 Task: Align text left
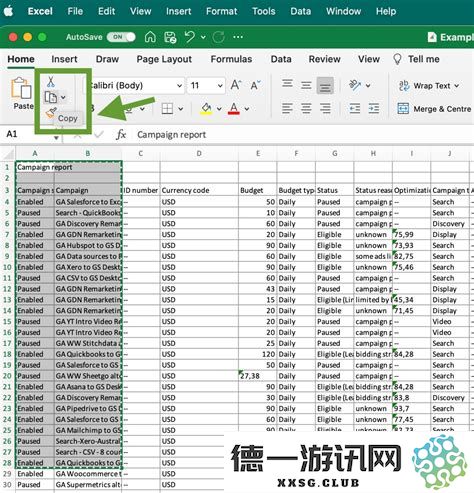tap(287, 108)
